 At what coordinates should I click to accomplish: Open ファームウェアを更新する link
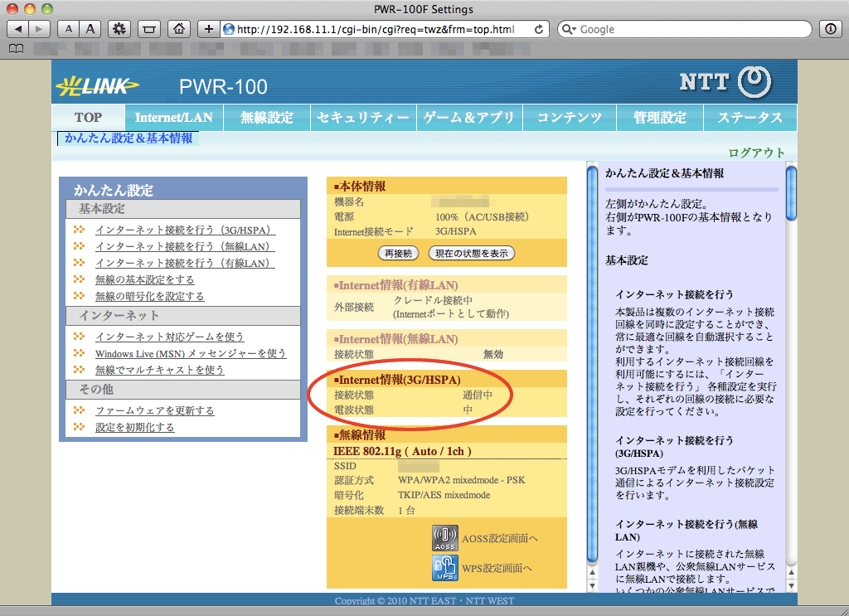[155, 411]
